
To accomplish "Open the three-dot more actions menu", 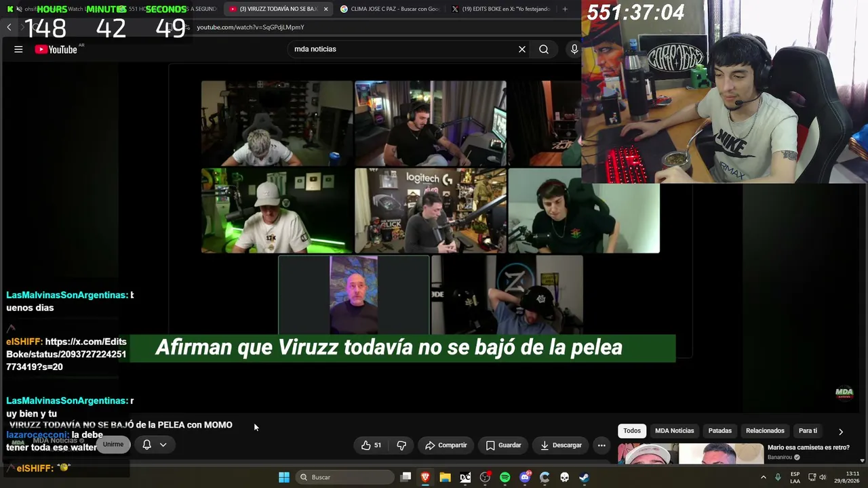I will (601, 445).
